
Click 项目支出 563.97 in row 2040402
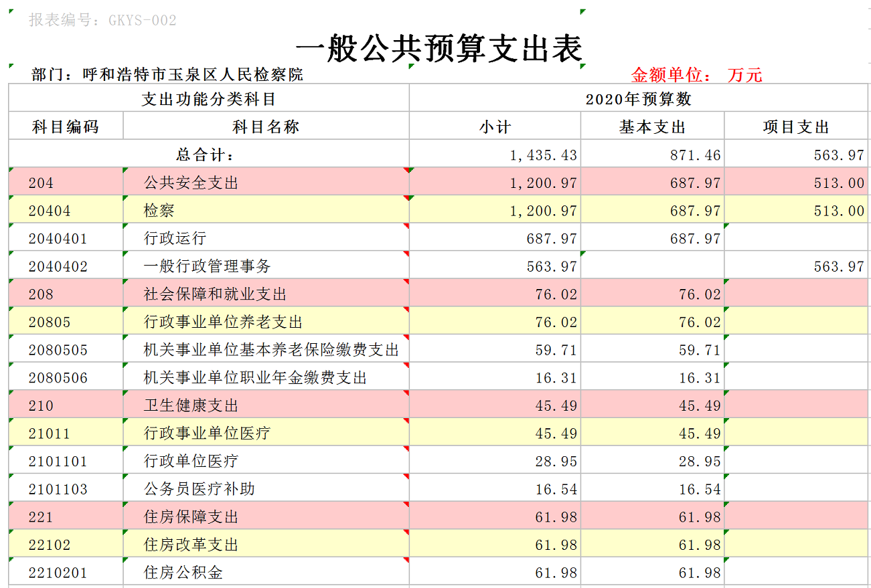pyautogui.click(x=840, y=267)
